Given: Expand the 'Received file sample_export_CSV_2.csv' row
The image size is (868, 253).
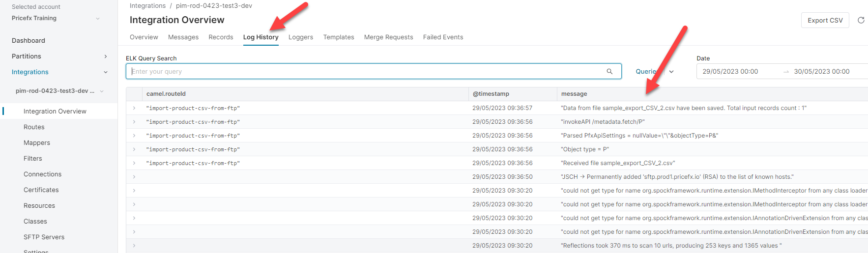Looking at the screenshot, I should pos(134,163).
